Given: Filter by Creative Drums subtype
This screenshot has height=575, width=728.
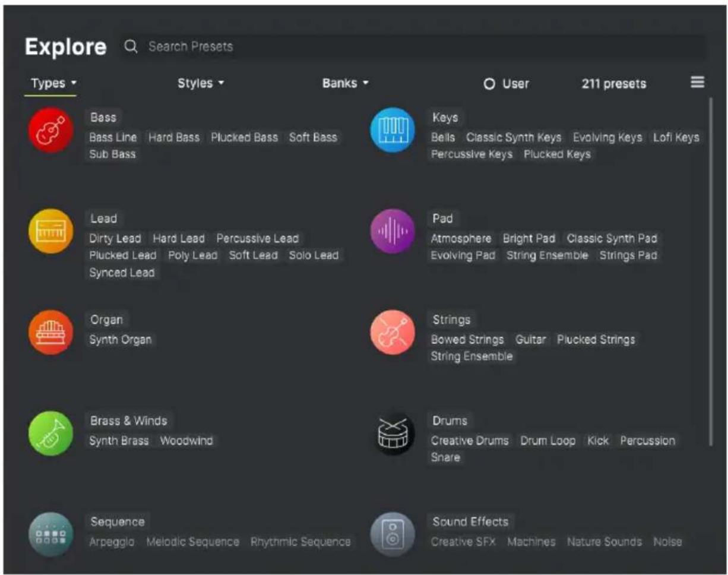Looking at the screenshot, I should pyautogui.click(x=470, y=441).
